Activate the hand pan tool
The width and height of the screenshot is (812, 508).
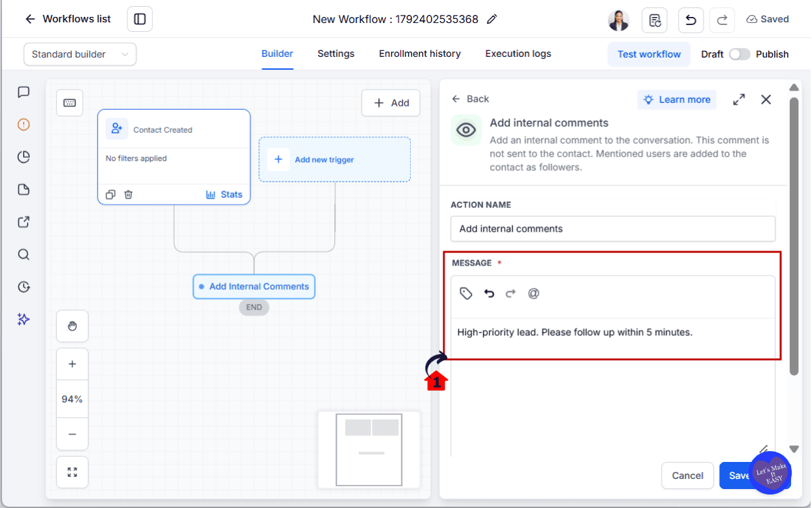coord(72,326)
